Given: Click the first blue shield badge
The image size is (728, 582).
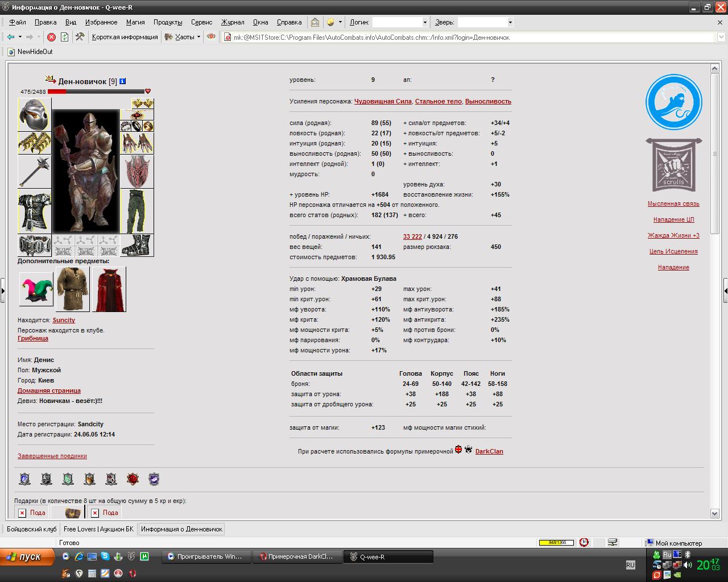Looking at the screenshot, I should click(x=24, y=479).
